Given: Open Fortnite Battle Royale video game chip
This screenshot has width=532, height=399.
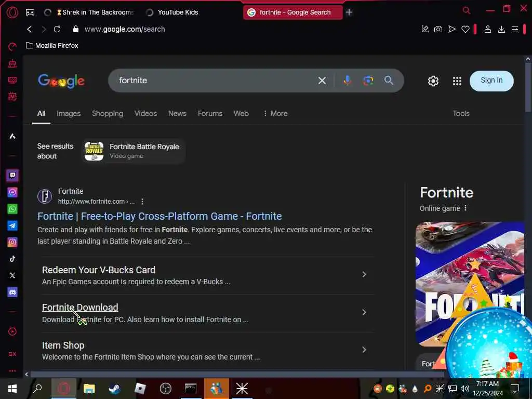Looking at the screenshot, I should point(134,151).
